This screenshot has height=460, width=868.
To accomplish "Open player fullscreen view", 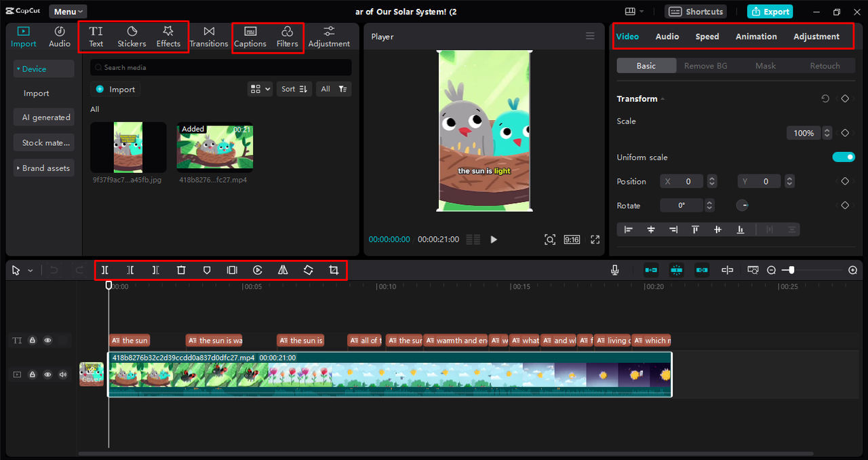I will (x=595, y=239).
